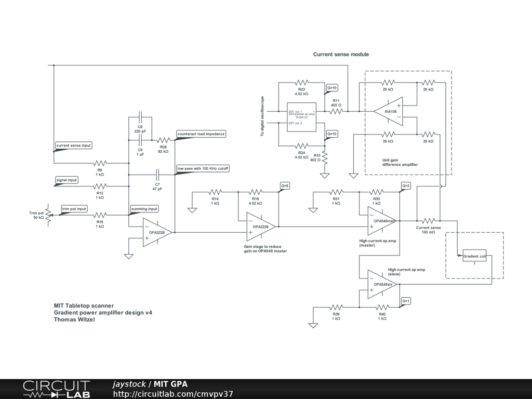The height and width of the screenshot is (399, 532).
Task: Click the MIT GPA title text
Action: pyautogui.click(x=170, y=384)
